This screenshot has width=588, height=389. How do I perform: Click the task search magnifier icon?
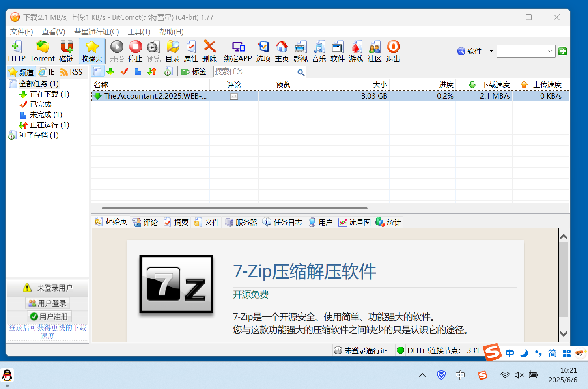[x=301, y=72]
